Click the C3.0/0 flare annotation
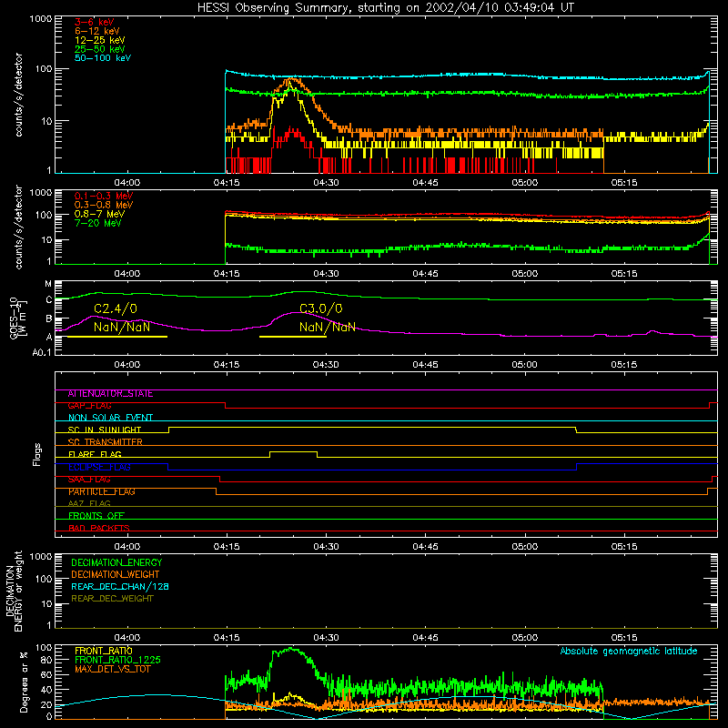The image size is (728, 728). point(321,308)
